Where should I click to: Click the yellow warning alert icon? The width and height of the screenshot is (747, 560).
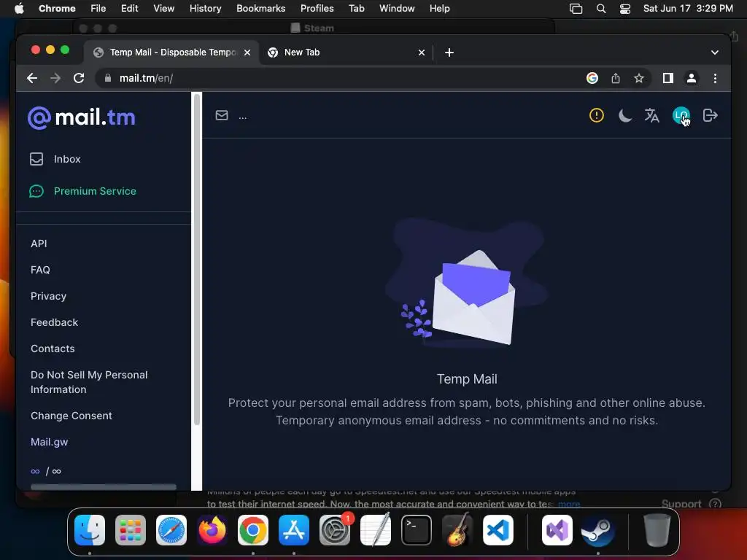click(597, 115)
